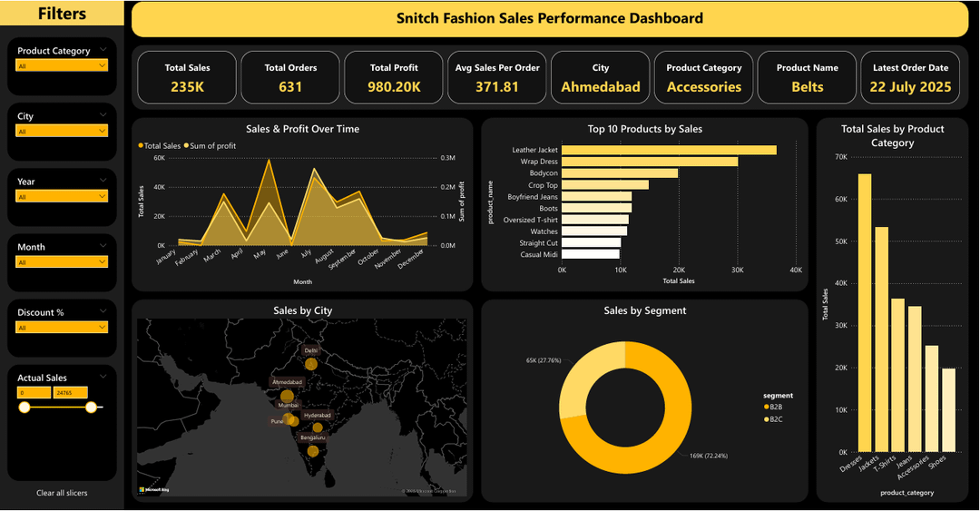
Task: Open the Month filter dropdown
Action: [62, 262]
